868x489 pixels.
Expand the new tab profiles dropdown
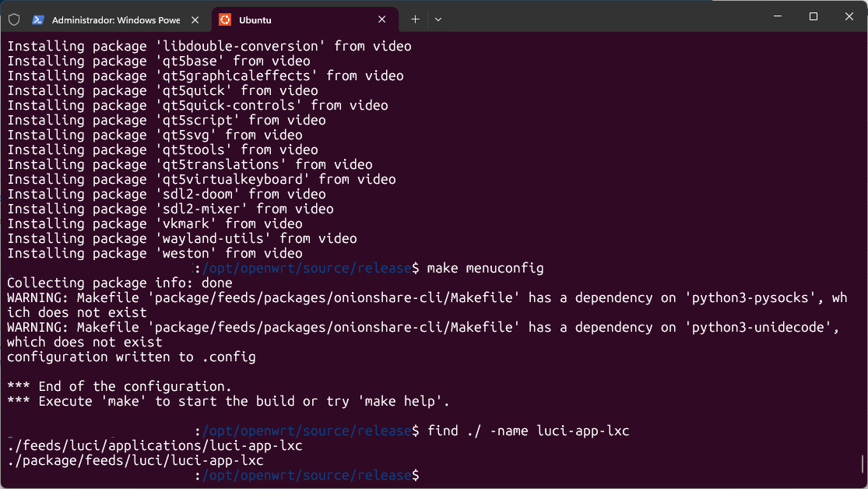[438, 19]
